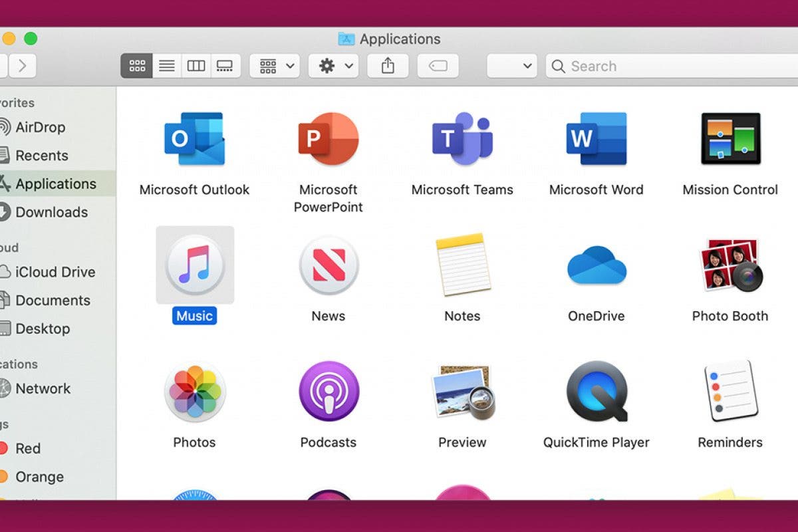Open the Microsoft Outlook app icon
The height and width of the screenshot is (532, 798).
[x=194, y=139]
